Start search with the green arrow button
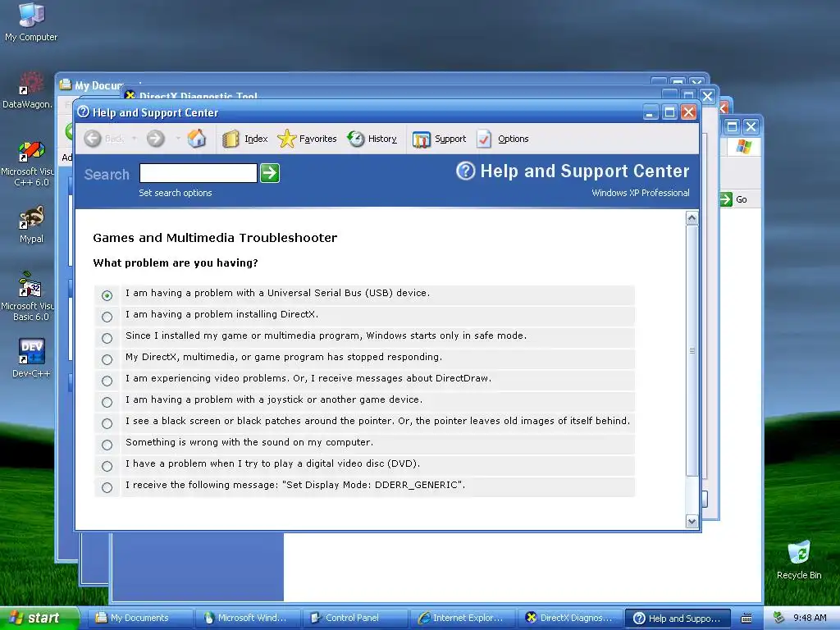 click(270, 173)
